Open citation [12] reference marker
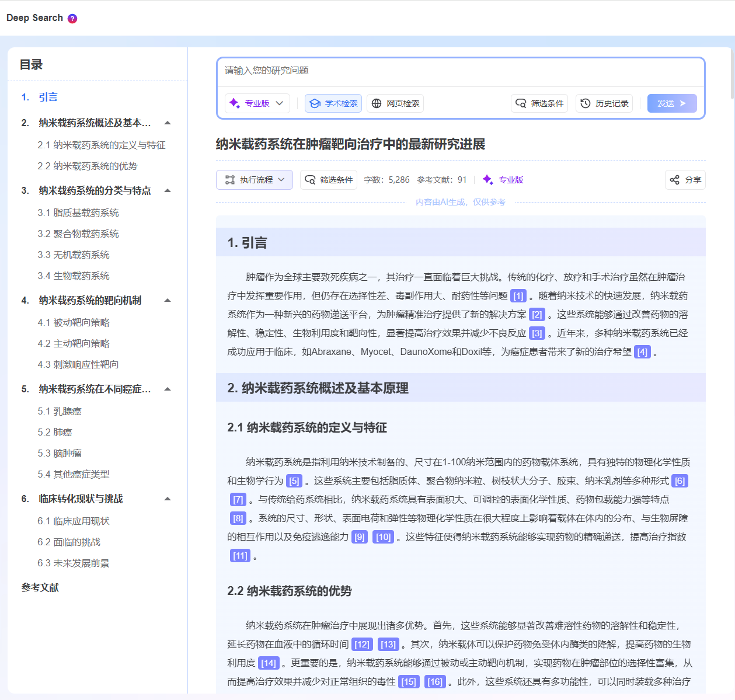Viewport: 735px width, 700px height. 362,645
